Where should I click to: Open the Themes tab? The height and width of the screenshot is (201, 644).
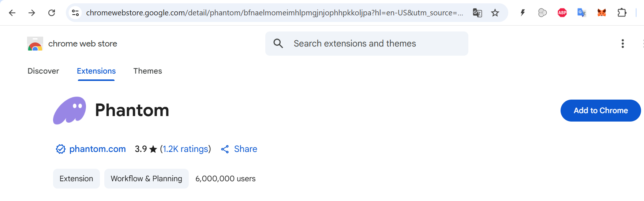(x=147, y=71)
